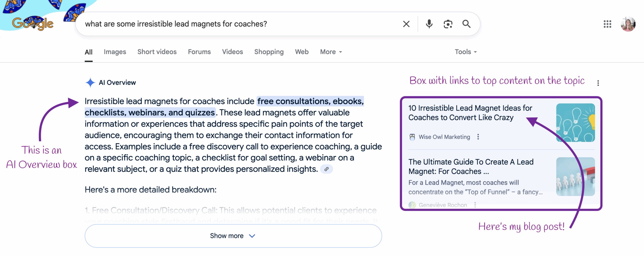Click the link icon after the AI Overview text
Image resolution: width=644 pixels, height=256 pixels.
click(327, 169)
